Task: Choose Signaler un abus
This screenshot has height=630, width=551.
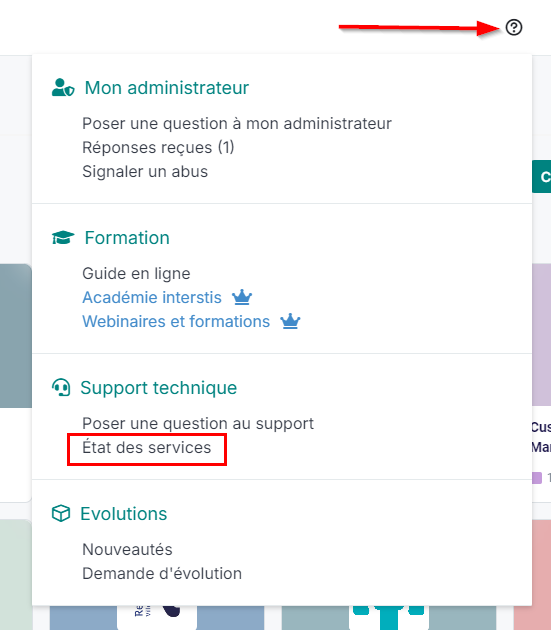Action: coord(145,172)
